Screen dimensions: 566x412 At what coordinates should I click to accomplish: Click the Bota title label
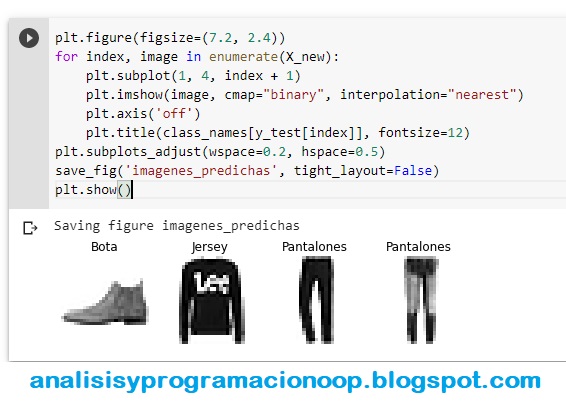(x=104, y=247)
